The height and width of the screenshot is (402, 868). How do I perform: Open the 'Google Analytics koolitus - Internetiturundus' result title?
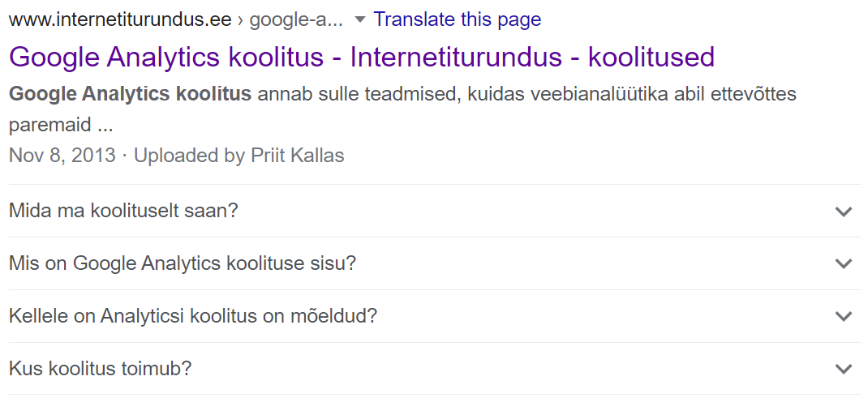361,57
